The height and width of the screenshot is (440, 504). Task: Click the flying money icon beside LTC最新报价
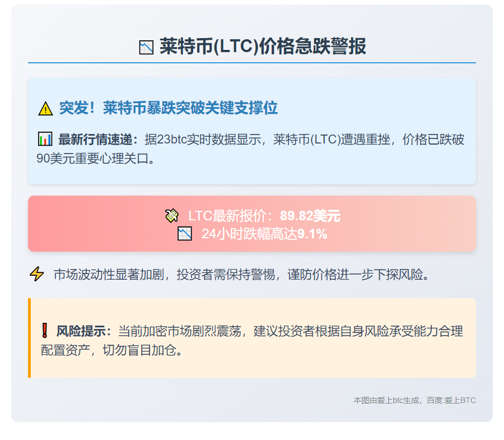172,215
